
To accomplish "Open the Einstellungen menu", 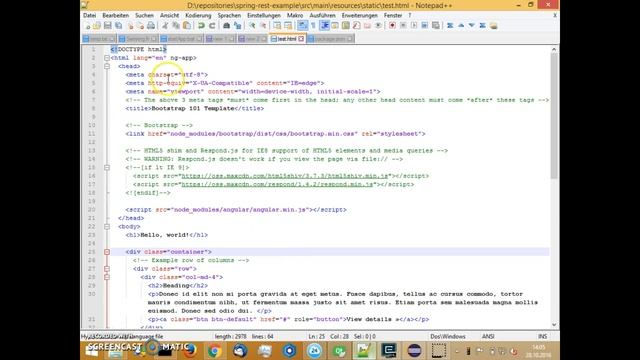I will tap(264, 16).
